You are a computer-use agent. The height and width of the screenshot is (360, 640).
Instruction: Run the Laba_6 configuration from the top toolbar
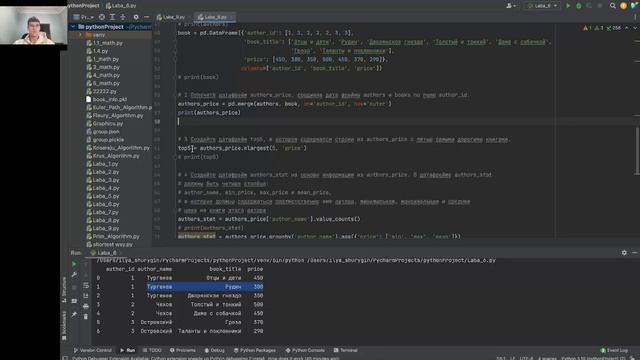(568, 6)
